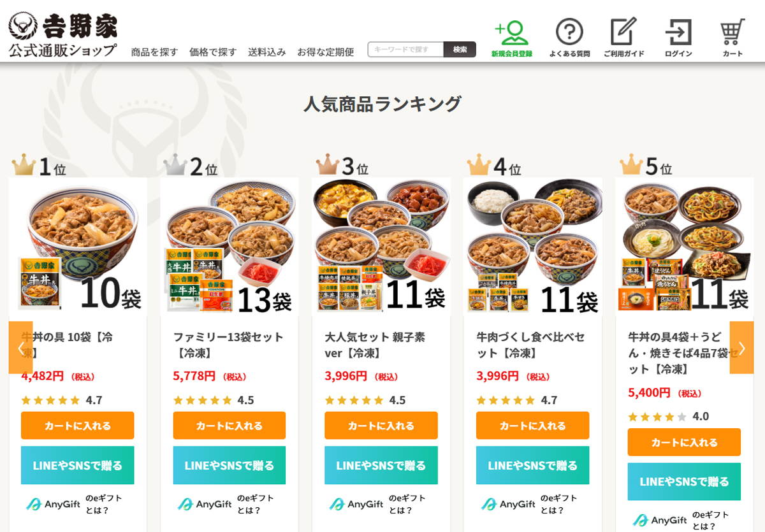Select the お得な定期便 menu item
The width and height of the screenshot is (765, 532).
click(x=325, y=52)
